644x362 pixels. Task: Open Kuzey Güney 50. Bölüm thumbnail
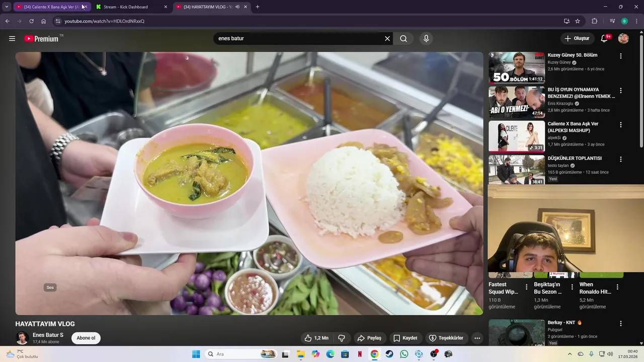(517, 67)
